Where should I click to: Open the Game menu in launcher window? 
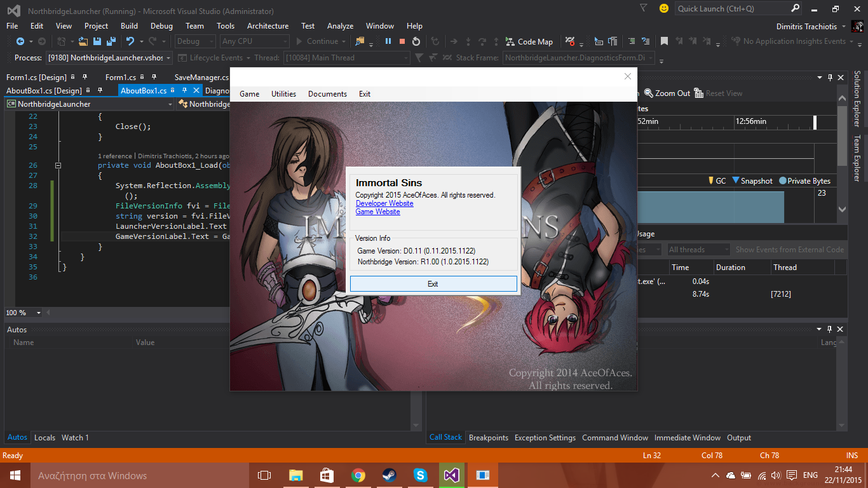250,94
